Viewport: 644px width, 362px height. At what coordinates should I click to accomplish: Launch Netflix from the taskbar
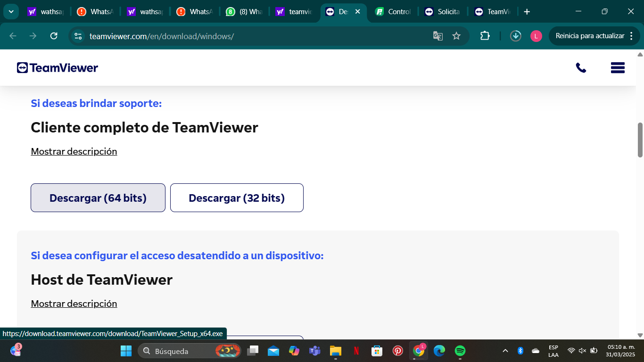pos(356,351)
